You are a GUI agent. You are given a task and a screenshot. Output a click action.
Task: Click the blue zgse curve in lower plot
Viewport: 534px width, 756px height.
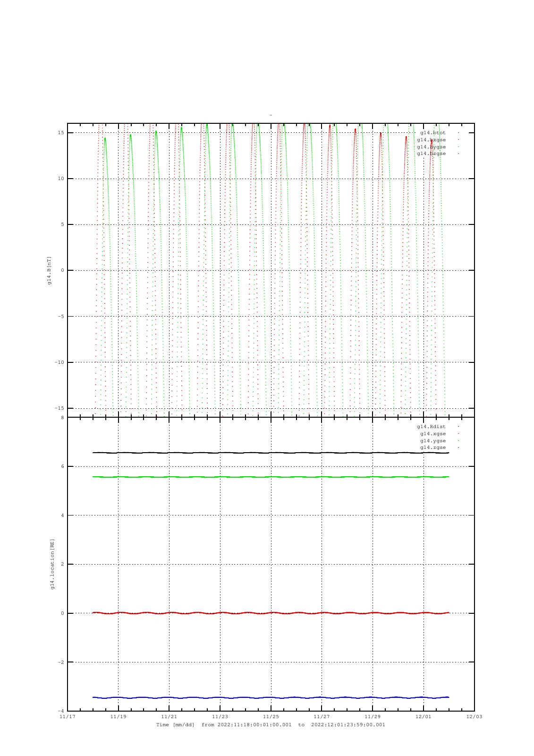pyautogui.click(x=271, y=697)
